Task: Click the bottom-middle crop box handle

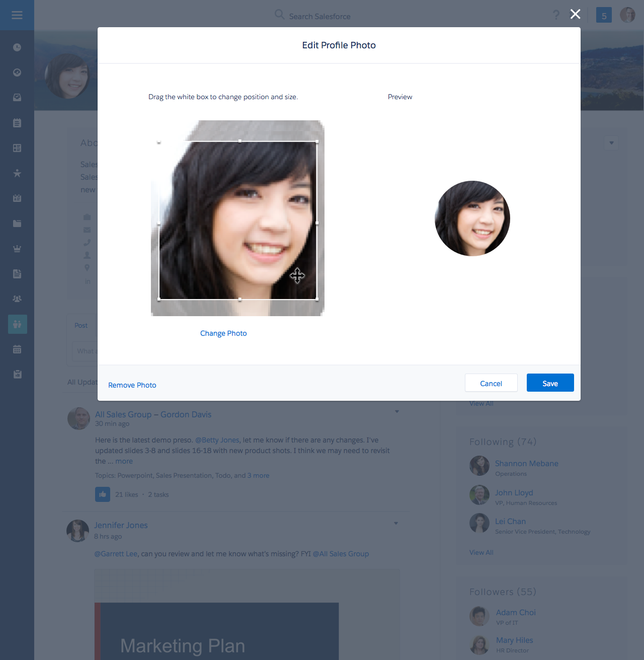Action: point(240,299)
